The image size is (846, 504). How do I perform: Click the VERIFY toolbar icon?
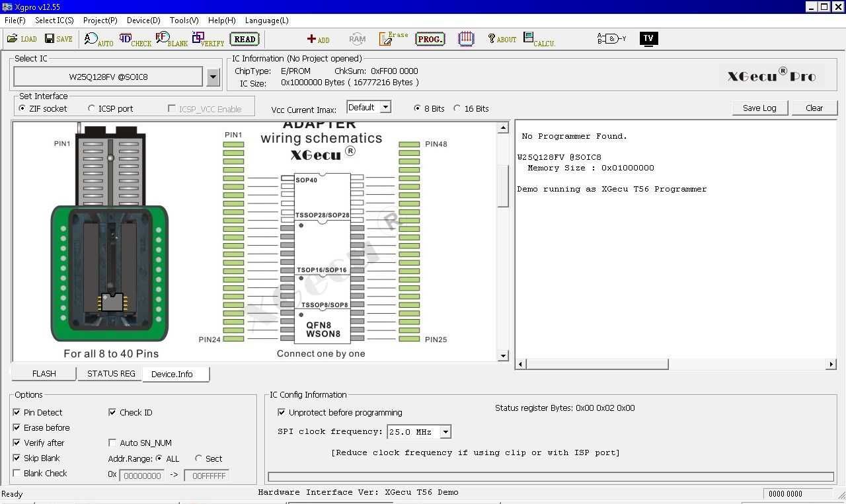(x=208, y=39)
